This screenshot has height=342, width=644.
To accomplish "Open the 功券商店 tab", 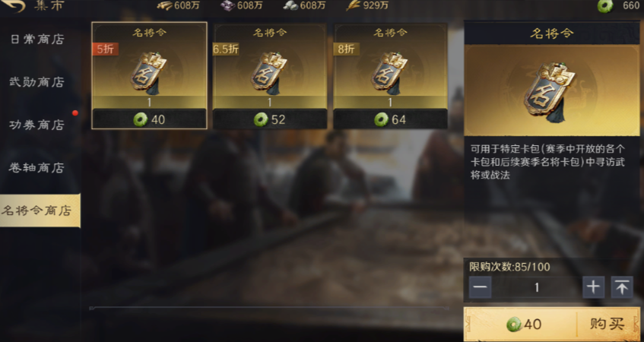I will coord(37,125).
